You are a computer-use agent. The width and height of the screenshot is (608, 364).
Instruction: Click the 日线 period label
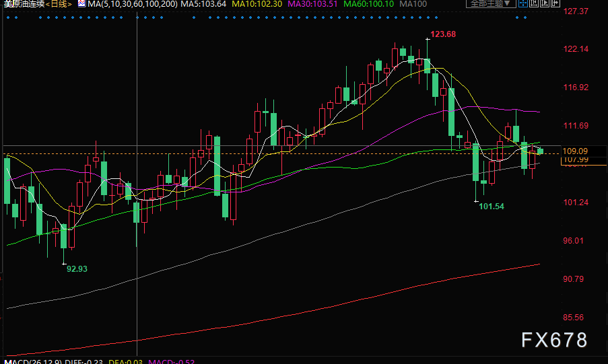59,4
